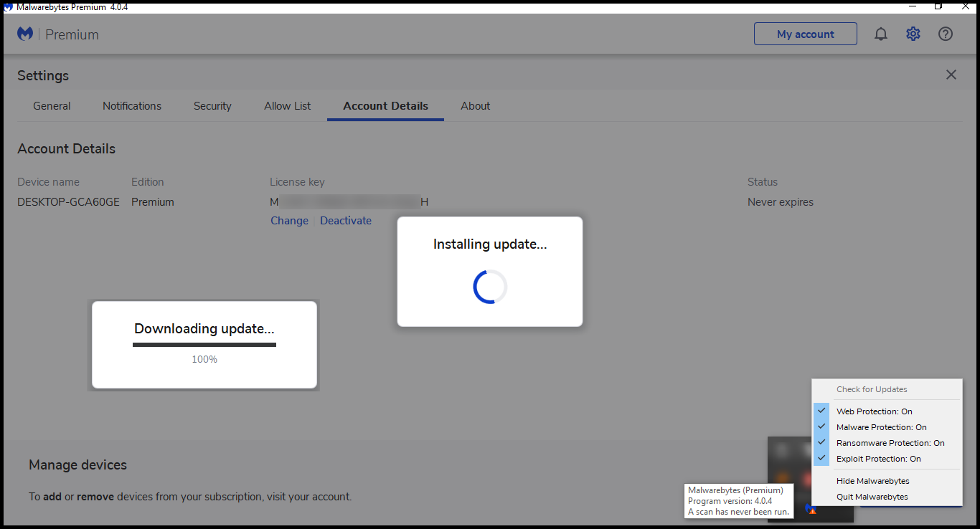
Task: Click the Downloading update progress bar
Action: point(204,345)
